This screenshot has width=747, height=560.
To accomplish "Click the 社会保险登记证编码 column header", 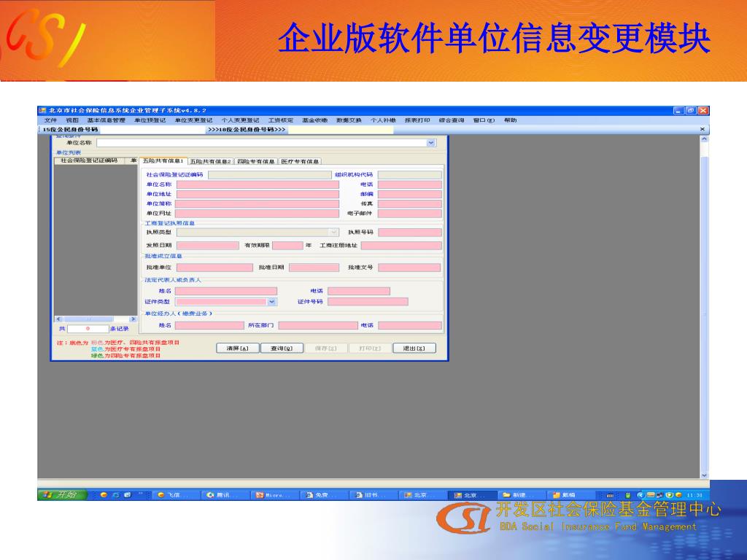I will 89,161.
